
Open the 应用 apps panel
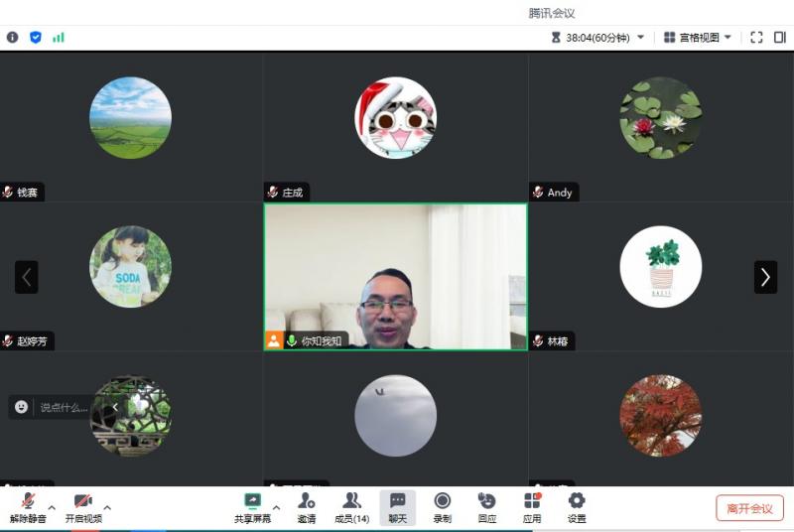point(532,507)
